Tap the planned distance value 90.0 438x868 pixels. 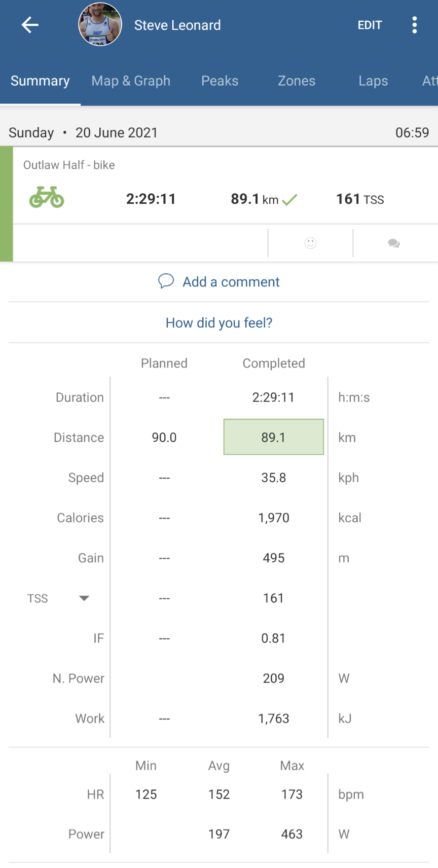coord(164,438)
